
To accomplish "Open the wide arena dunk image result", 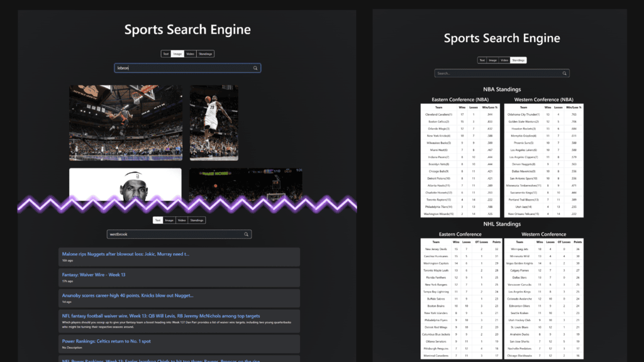I will 125,123.
